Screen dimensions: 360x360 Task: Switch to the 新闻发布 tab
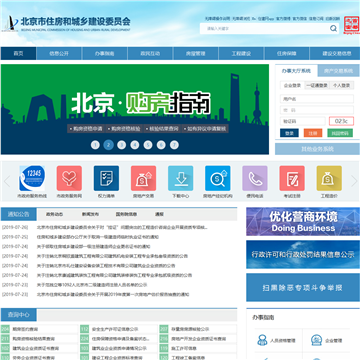pyautogui.click(x=90, y=214)
